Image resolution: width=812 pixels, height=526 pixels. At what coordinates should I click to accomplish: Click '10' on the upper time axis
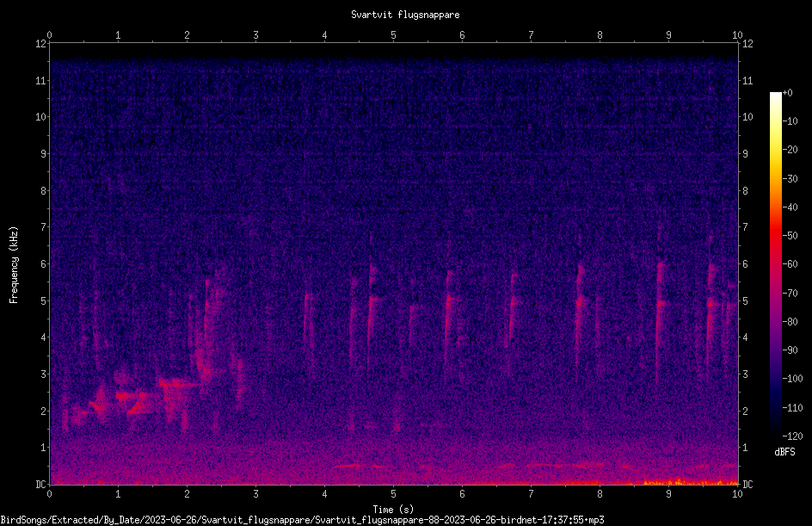click(737, 35)
